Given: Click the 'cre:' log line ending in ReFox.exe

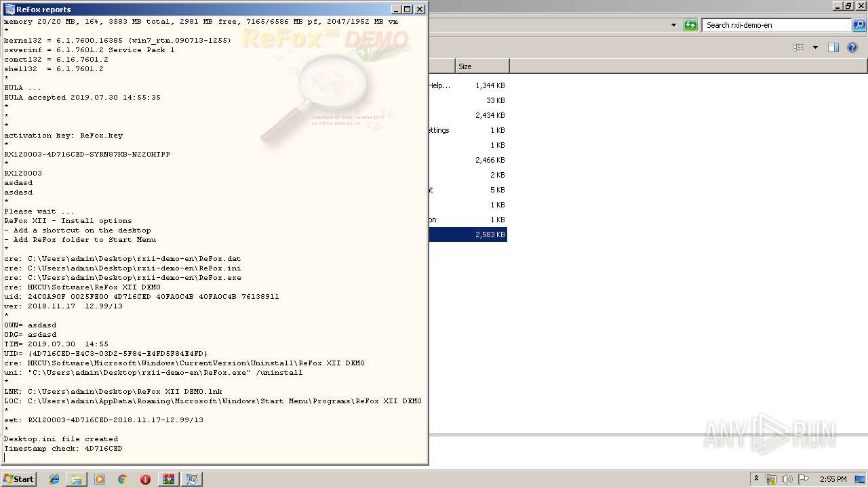Looking at the screenshot, I should point(123,278).
